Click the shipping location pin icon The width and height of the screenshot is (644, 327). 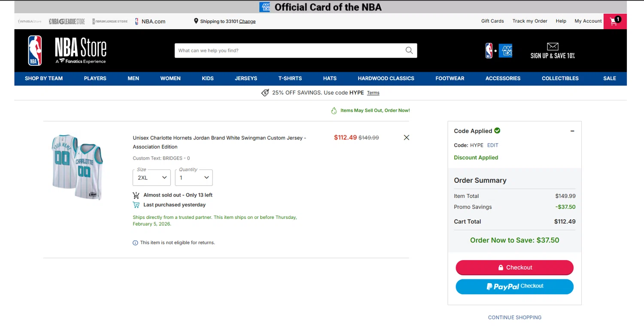(196, 21)
